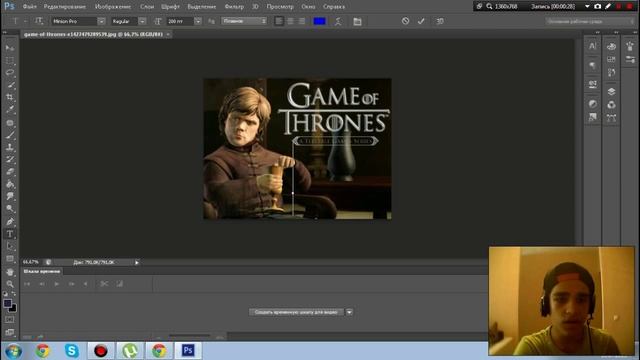Open the background color swatch
This screenshot has width=640, height=360.
pyautogui.click(x=13, y=309)
